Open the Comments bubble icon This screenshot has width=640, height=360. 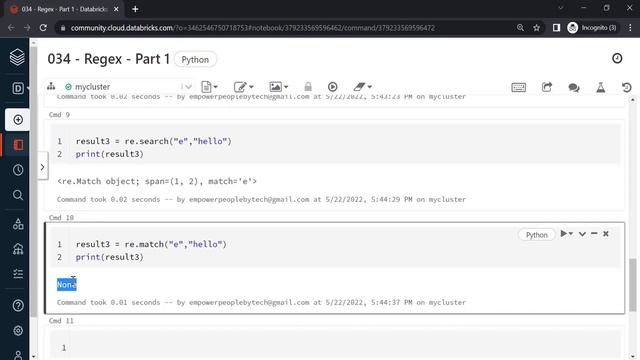click(x=573, y=87)
